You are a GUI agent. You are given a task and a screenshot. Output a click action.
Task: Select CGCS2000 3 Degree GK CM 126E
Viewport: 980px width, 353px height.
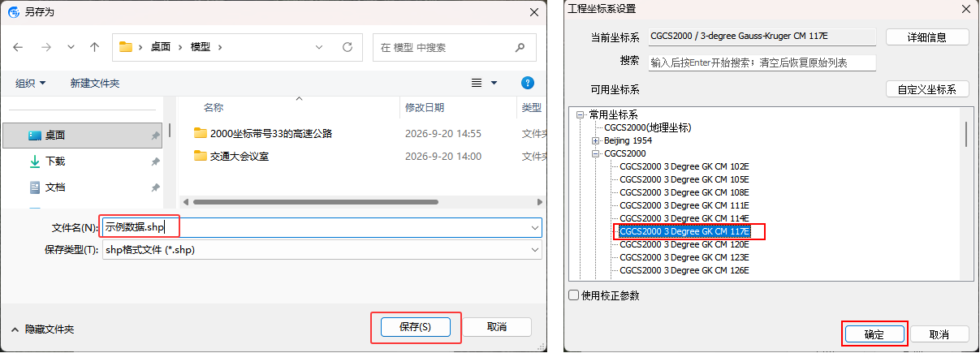click(684, 270)
